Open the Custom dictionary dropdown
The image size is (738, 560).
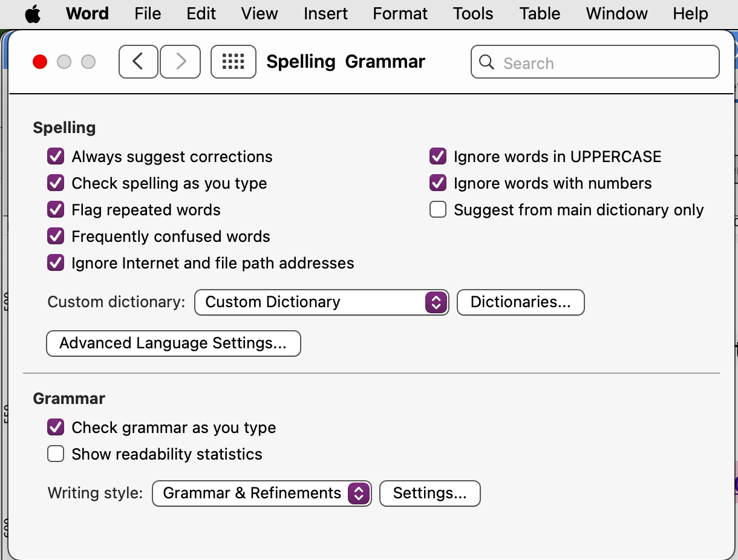click(x=321, y=302)
